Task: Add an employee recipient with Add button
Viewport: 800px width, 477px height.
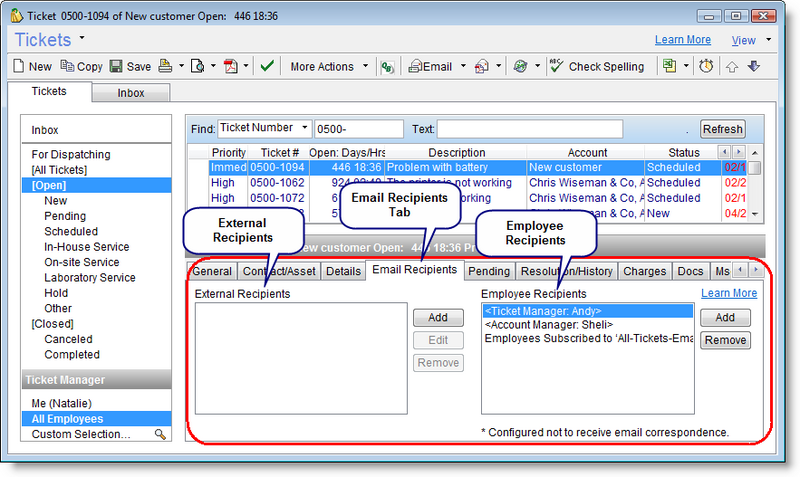Action: [x=725, y=317]
